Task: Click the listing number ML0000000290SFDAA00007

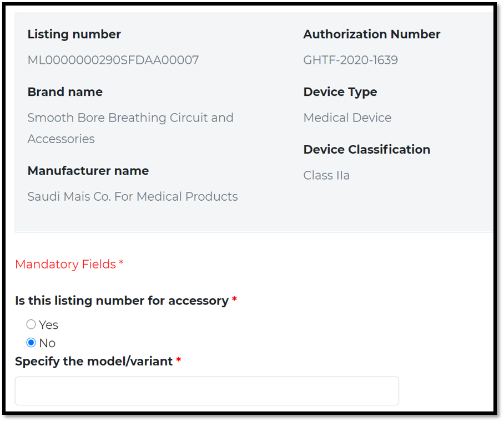Action: coord(113,60)
